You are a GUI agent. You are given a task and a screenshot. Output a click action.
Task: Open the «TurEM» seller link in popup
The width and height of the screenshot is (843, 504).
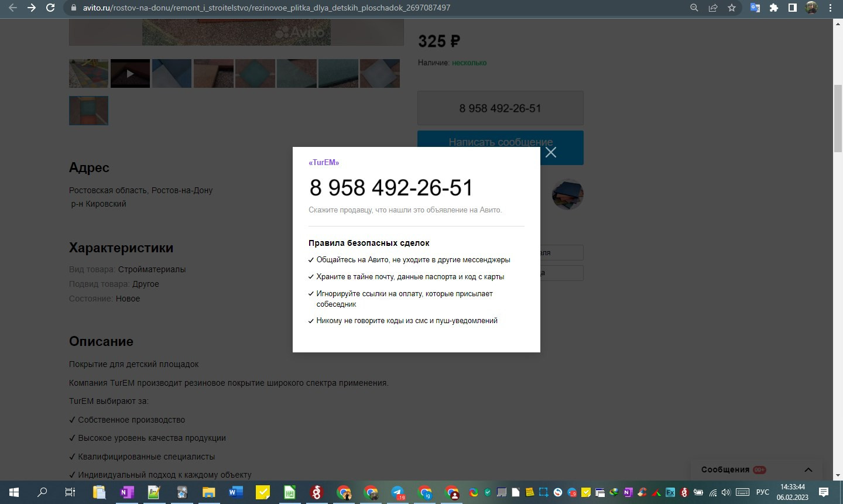[x=324, y=162]
